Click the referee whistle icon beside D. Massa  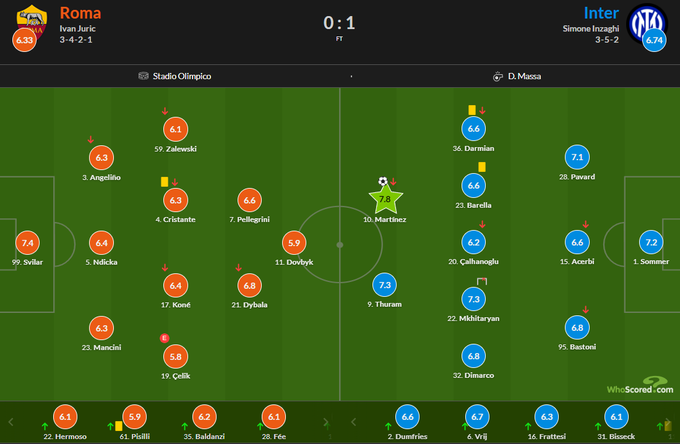tap(497, 76)
